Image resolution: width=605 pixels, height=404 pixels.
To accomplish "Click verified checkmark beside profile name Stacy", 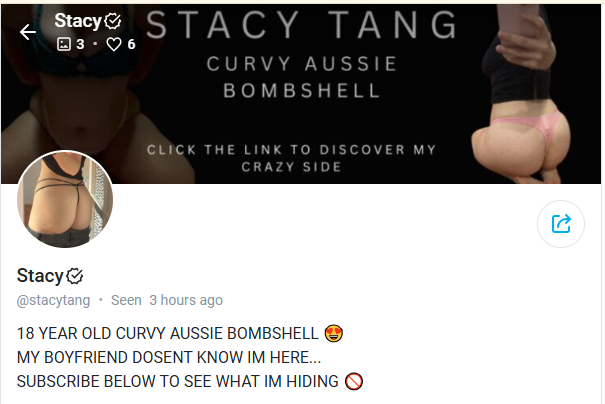I will (x=74, y=276).
